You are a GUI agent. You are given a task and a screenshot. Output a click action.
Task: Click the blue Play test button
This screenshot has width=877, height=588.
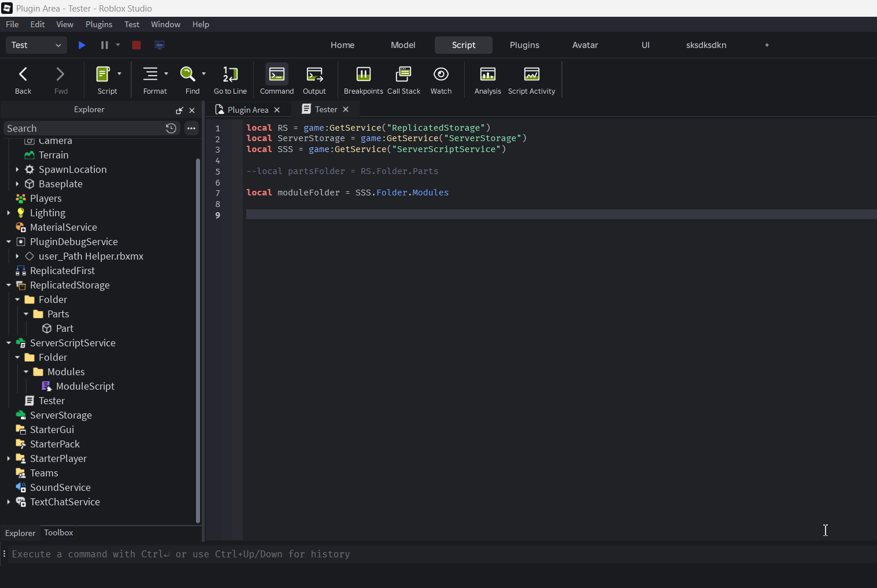pyautogui.click(x=82, y=45)
